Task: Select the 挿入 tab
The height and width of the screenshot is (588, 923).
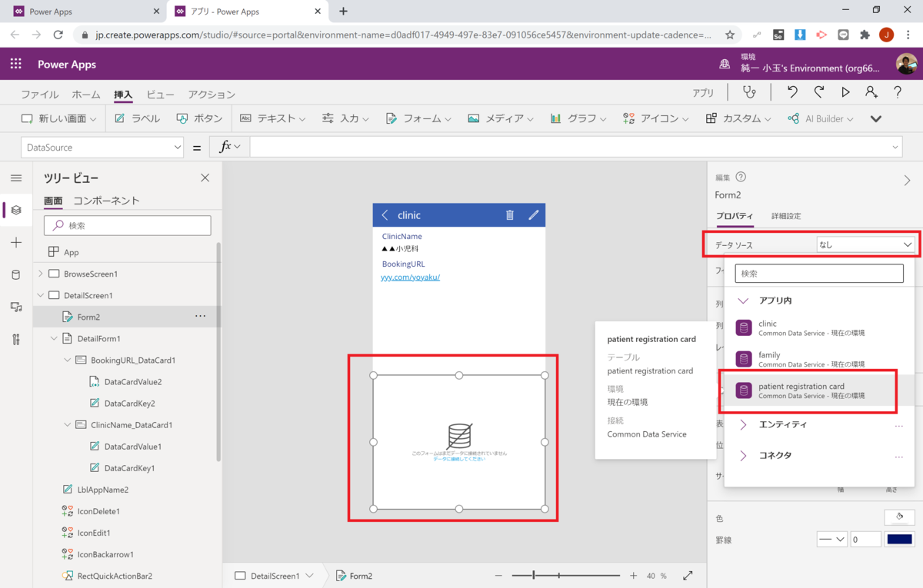Action: [x=123, y=95]
